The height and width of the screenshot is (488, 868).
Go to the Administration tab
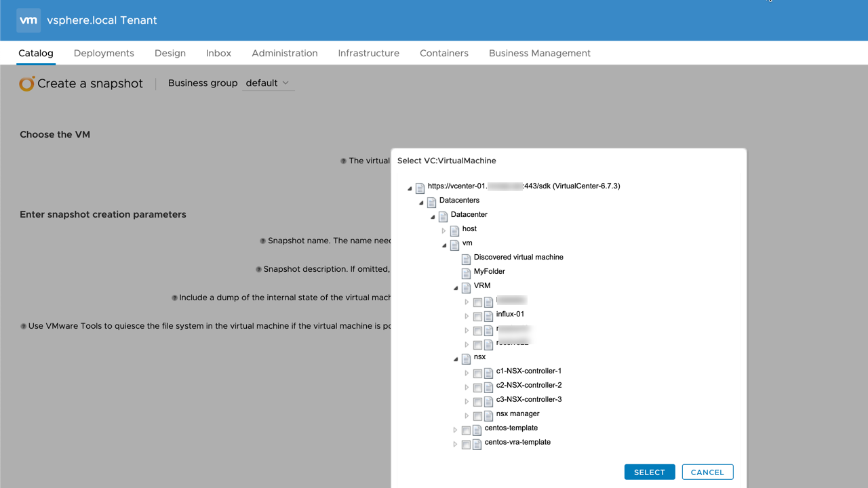coord(285,53)
